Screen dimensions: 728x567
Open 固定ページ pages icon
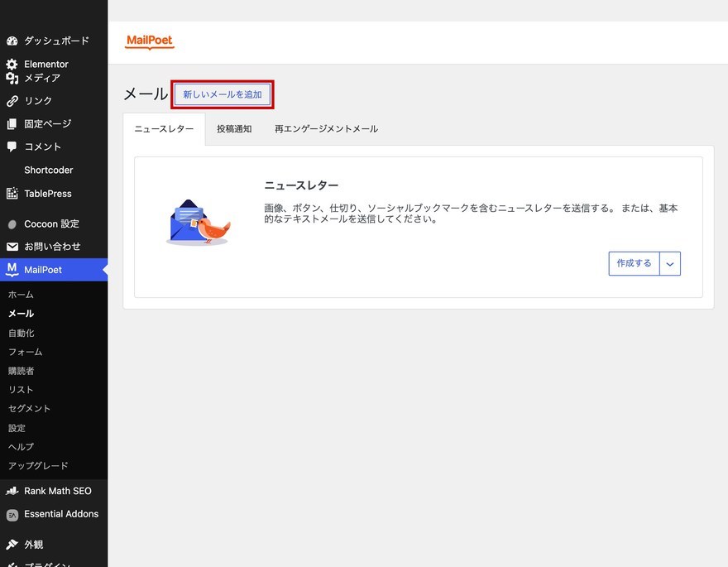pos(12,124)
